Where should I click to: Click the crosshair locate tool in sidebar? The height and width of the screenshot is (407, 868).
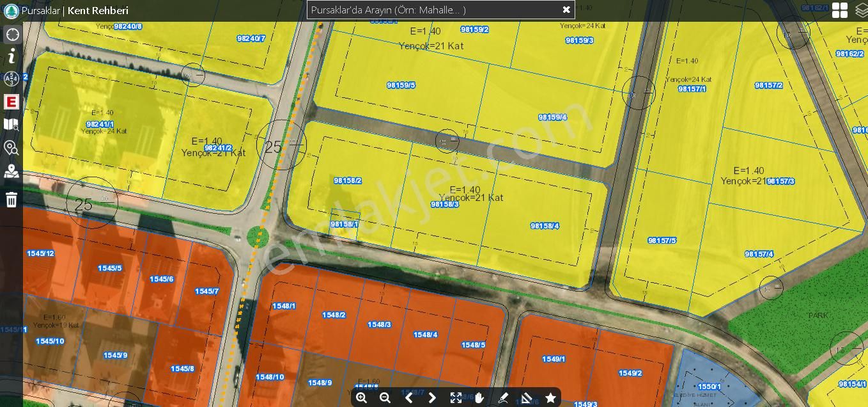[12, 35]
